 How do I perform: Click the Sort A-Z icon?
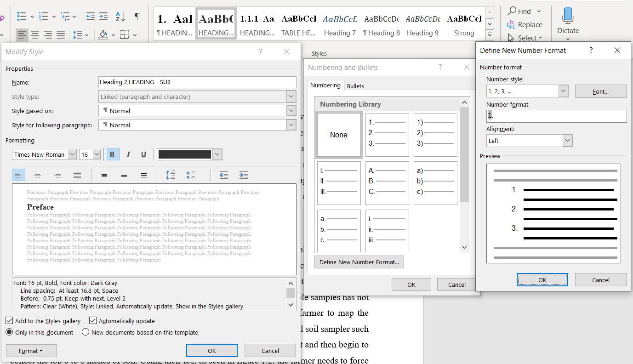point(120,17)
